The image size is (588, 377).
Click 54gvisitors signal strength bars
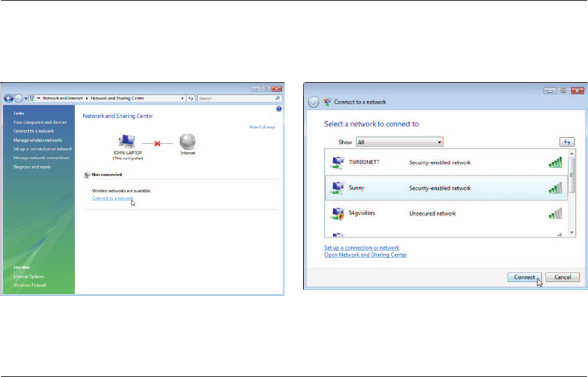[x=555, y=214]
